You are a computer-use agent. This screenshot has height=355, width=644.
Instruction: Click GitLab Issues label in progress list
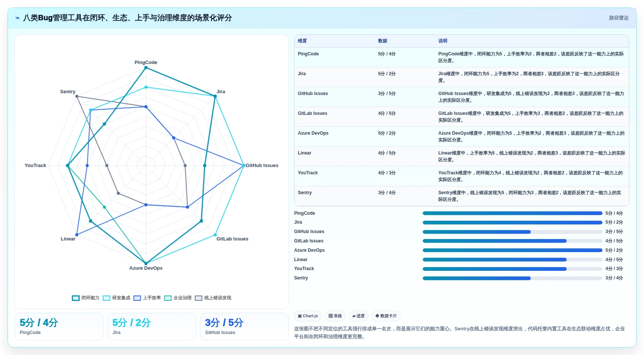(309, 241)
